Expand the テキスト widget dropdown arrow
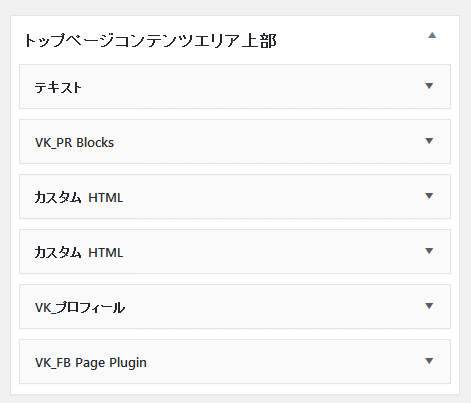This screenshot has width=471, height=403. click(x=429, y=86)
